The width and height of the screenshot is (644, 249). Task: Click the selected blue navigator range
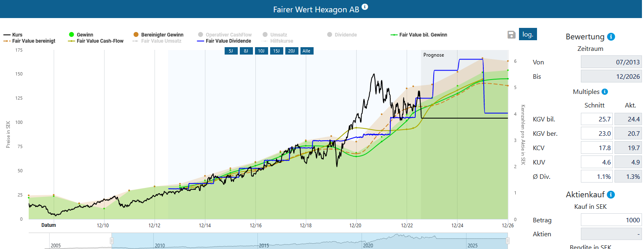tap(309, 241)
